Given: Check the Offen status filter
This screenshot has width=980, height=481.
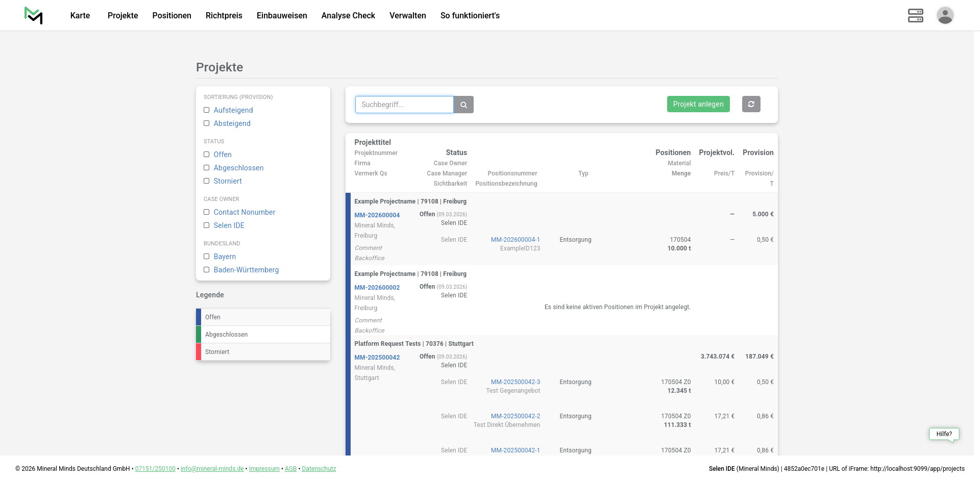Looking at the screenshot, I should (207, 155).
